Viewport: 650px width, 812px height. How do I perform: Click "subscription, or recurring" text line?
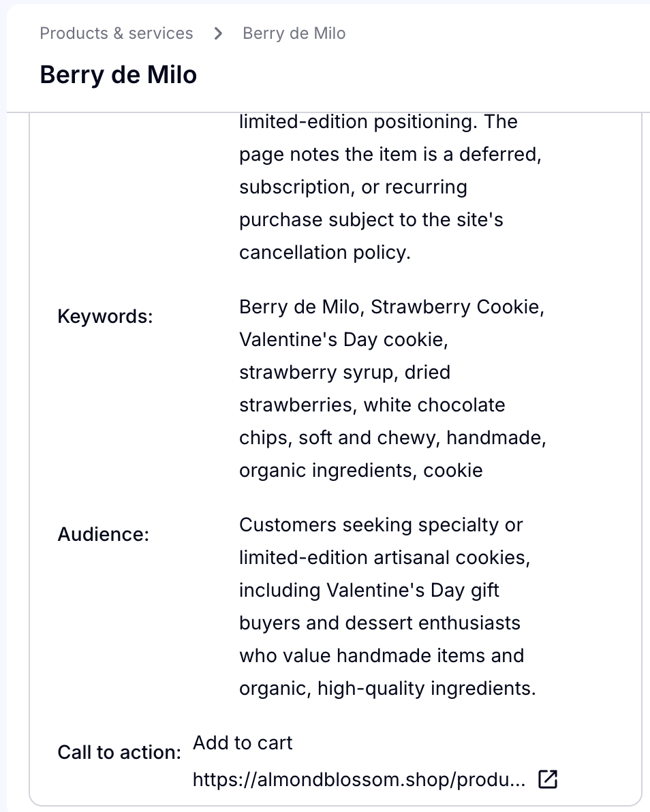tap(353, 187)
